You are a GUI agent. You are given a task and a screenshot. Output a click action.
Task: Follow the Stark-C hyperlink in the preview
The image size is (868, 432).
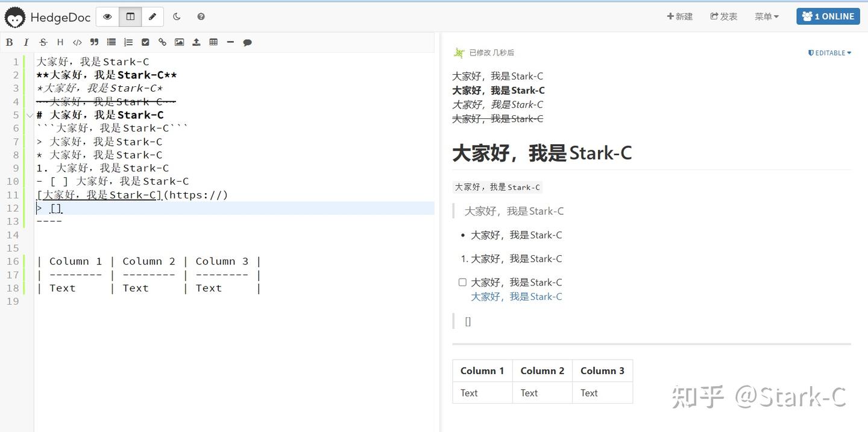(516, 296)
